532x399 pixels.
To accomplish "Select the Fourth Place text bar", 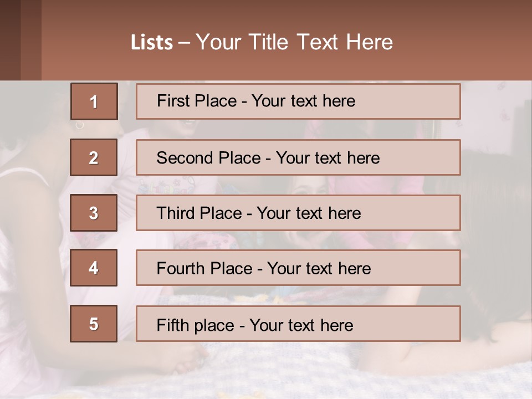I will click(x=298, y=268).
